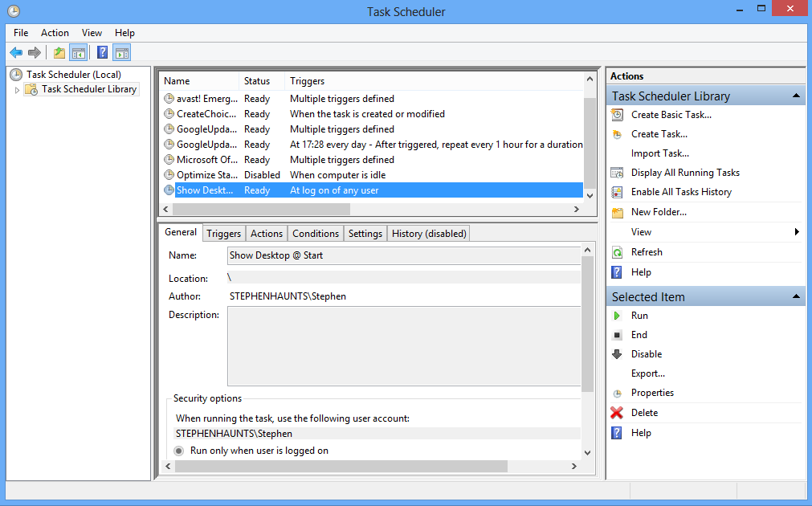The height and width of the screenshot is (506, 812).
Task: Click the Import Task folder icon on the toolbar
Action: [59, 51]
